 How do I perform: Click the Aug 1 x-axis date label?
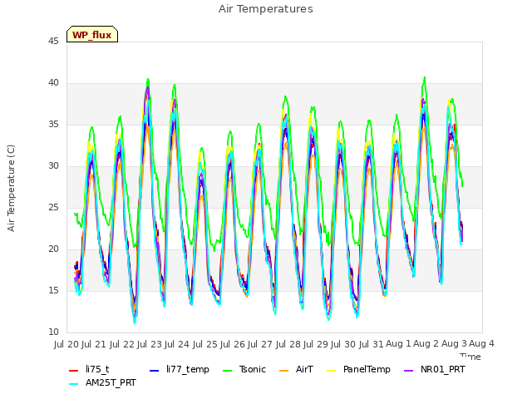coord(399,343)
